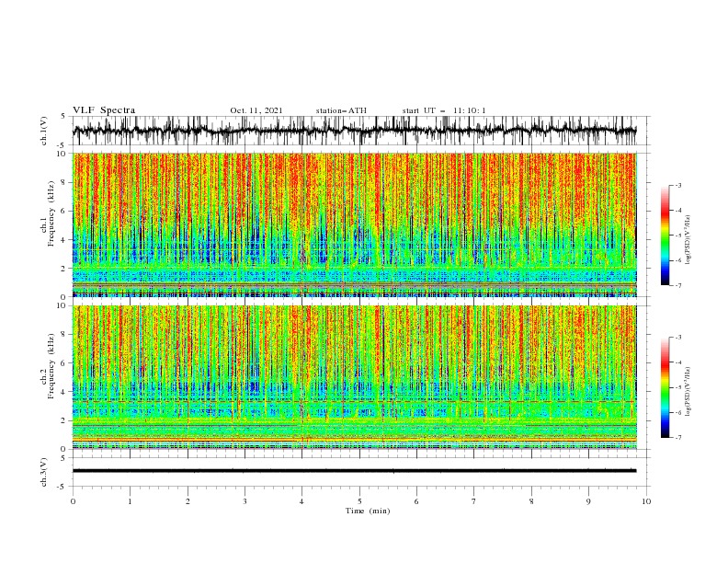Click the time axis tick label "7"
728x563 pixels.
tap(474, 501)
